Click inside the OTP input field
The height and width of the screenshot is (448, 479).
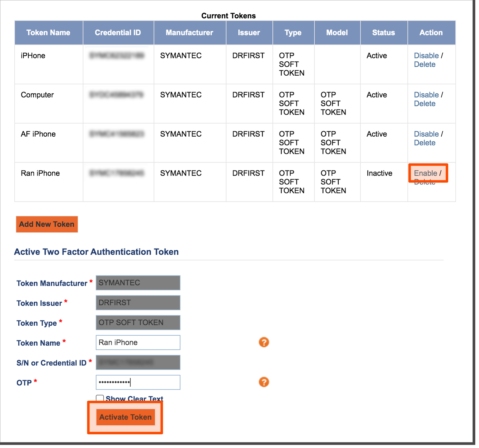point(138,382)
